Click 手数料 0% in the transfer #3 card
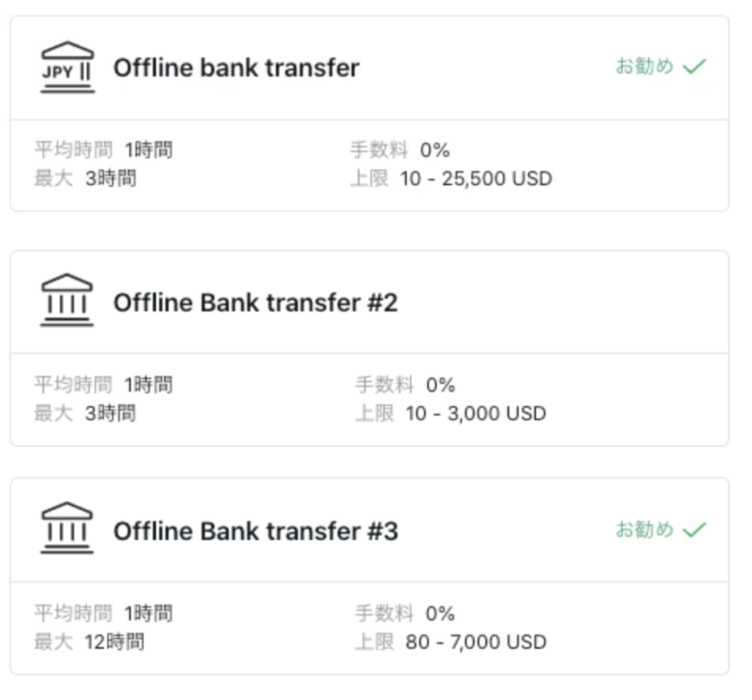Screen dimensions: 752x700 point(405,613)
